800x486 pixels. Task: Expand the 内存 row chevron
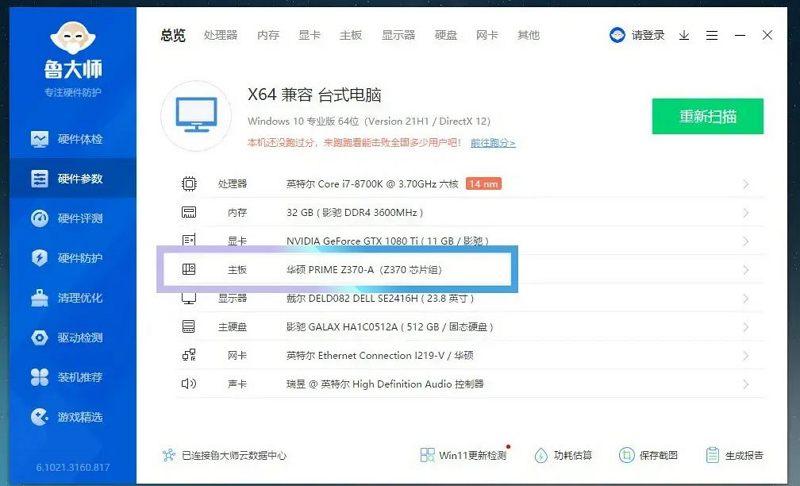[x=746, y=213]
